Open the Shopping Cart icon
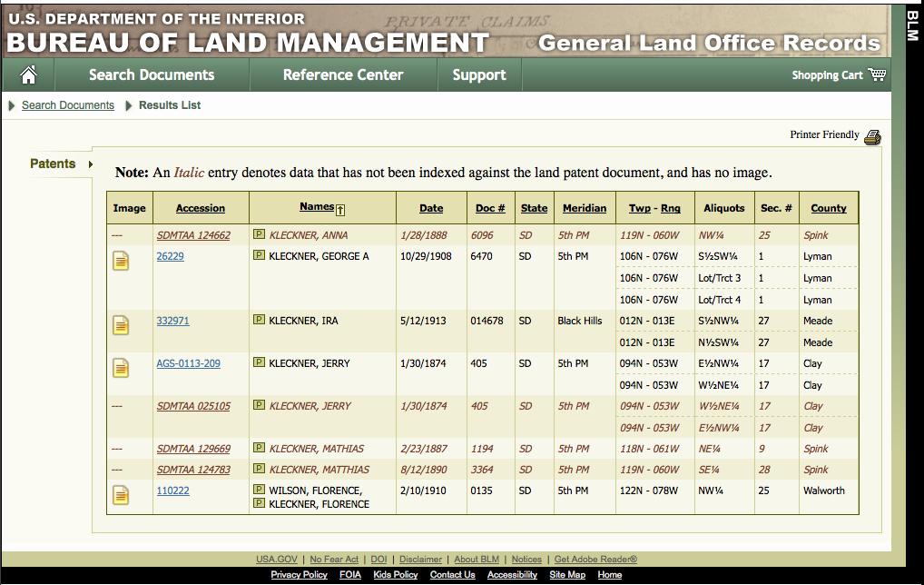Image resolution: width=924 pixels, height=585 pixels. point(876,74)
